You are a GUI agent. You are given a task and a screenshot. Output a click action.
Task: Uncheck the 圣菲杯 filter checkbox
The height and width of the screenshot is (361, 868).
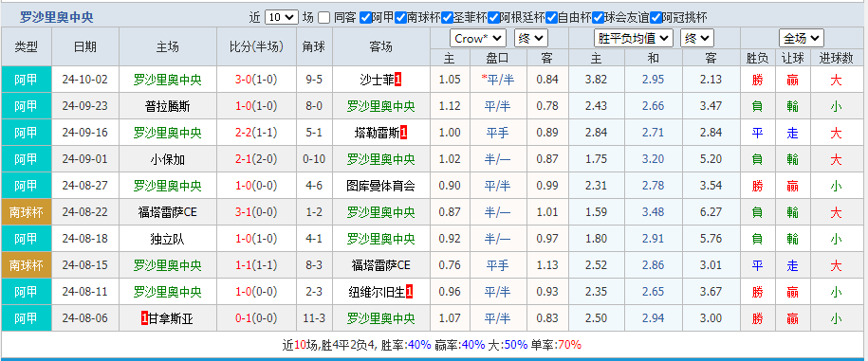[x=448, y=18]
